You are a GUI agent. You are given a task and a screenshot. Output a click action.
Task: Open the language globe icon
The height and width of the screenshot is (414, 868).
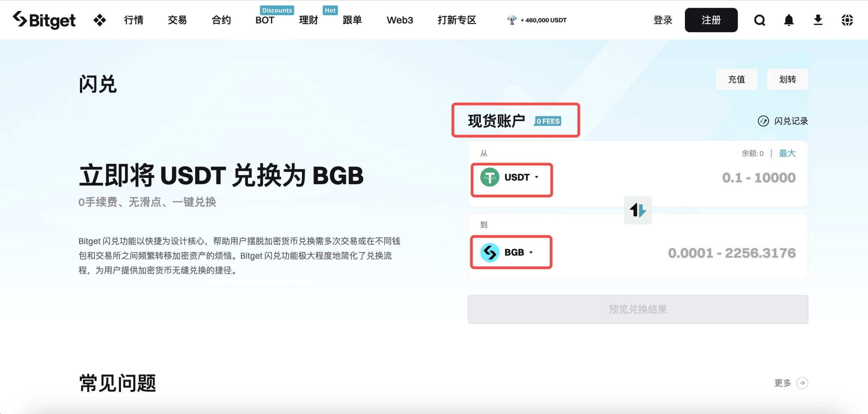847,20
